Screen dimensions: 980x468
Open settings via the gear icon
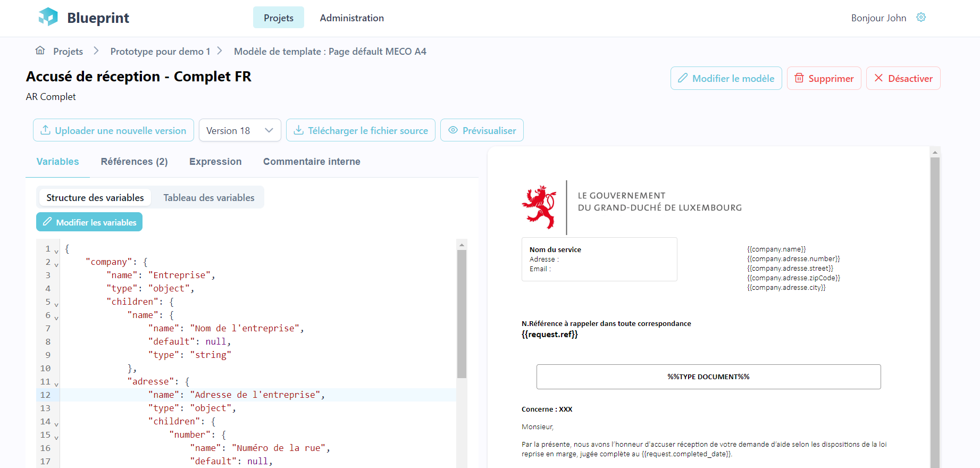click(921, 18)
